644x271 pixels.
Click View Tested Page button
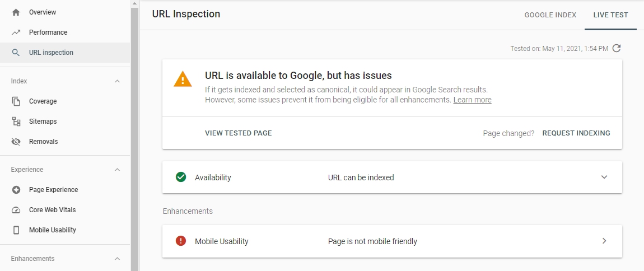[238, 133]
